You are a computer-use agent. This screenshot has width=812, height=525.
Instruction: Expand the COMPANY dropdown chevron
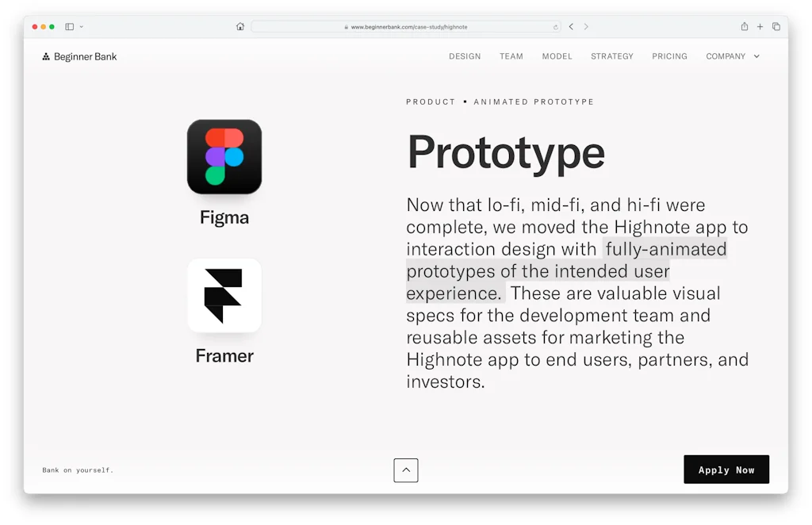click(756, 56)
